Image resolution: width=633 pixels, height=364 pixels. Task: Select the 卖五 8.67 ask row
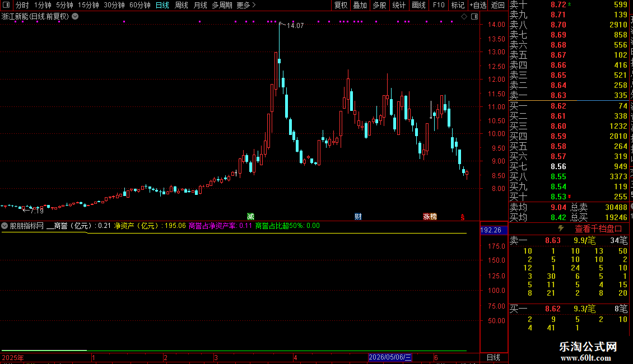[x=569, y=55]
